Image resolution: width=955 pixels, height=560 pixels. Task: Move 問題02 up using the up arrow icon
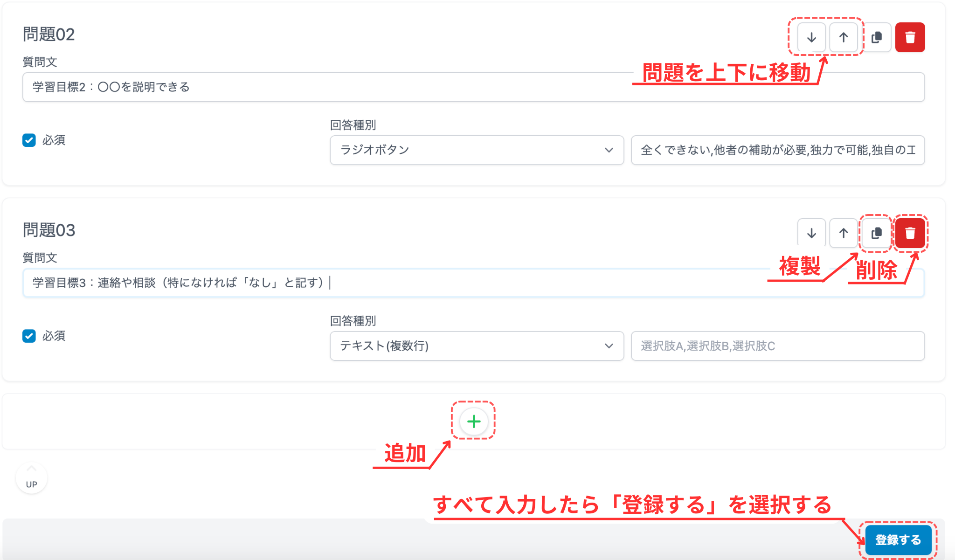click(844, 38)
